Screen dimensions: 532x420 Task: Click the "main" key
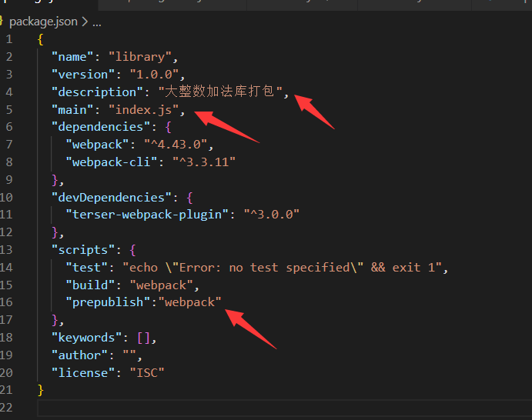(x=72, y=110)
